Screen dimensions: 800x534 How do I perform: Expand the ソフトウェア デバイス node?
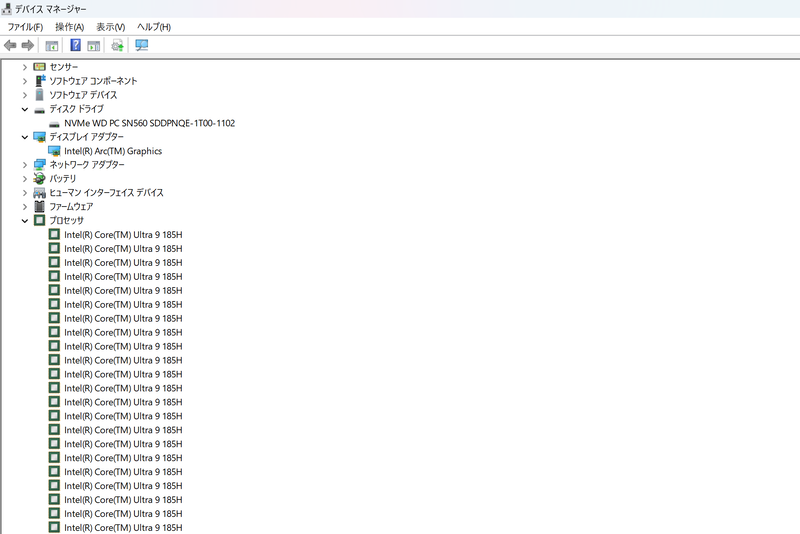[x=24, y=95]
